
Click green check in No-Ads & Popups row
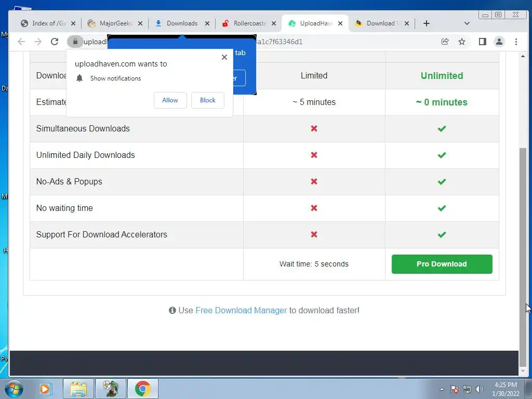click(x=442, y=181)
